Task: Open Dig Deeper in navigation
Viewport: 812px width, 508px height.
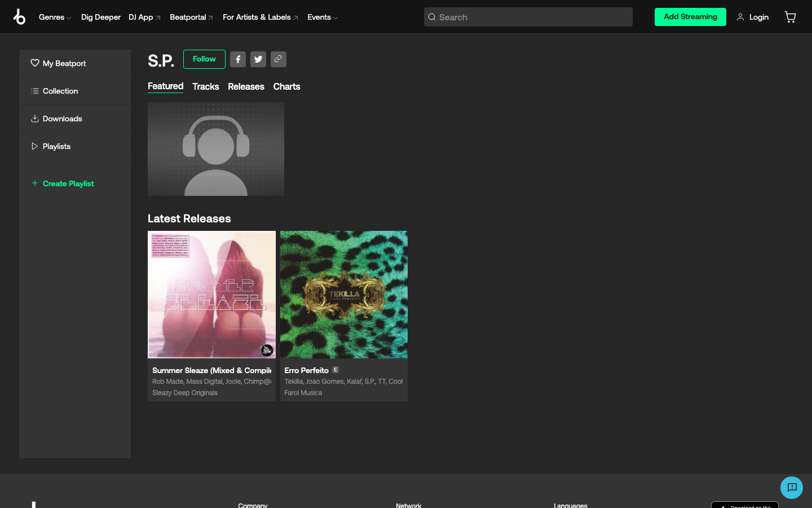Action: point(101,17)
